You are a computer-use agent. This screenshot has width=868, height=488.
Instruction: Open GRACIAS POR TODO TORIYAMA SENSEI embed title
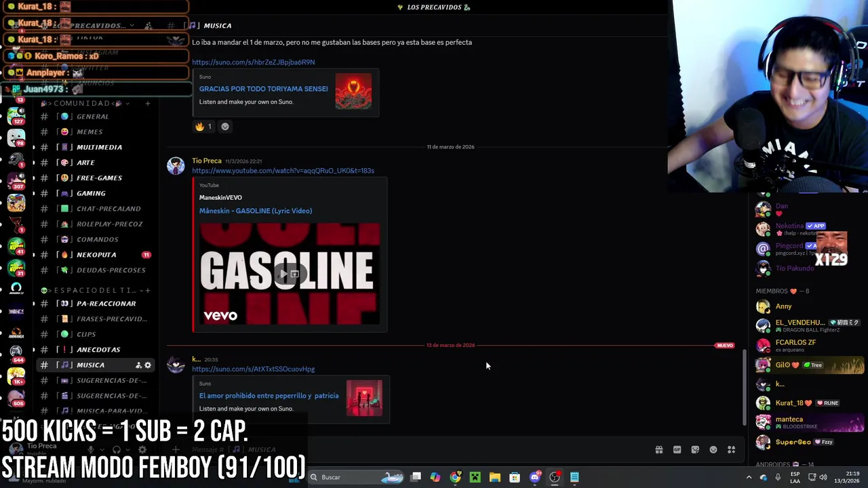click(x=263, y=89)
